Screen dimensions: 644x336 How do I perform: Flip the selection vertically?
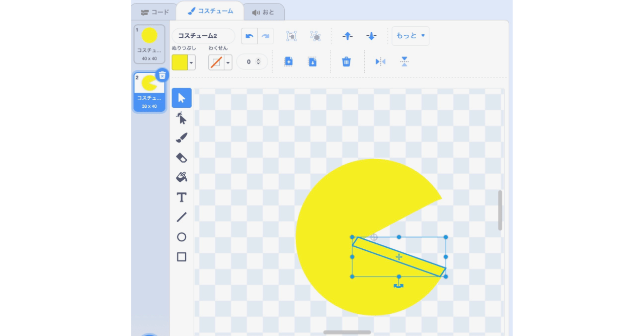pos(405,62)
